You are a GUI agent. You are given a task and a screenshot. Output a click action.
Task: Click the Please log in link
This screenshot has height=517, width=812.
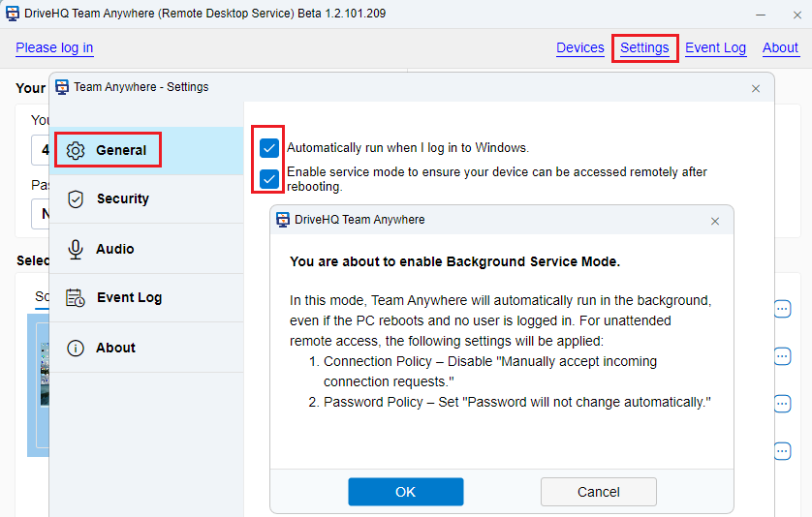[x=54, y=47]
